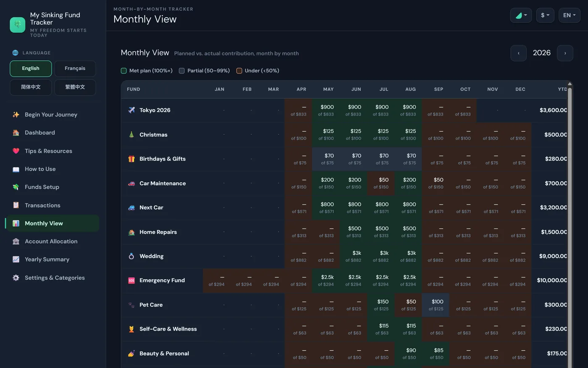Click Car Maintenance July $50 cell
Screen dimensions: 588x368
[381, 183]
